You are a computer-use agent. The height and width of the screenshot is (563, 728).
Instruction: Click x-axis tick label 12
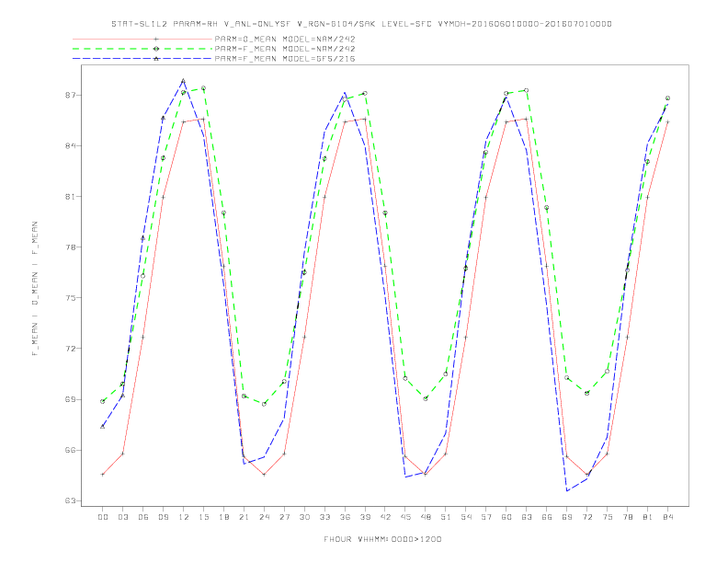pyautogui.click(x=184, y=517)
